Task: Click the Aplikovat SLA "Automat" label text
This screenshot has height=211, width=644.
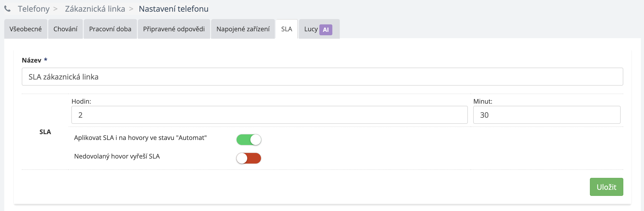Action: [140, 138]
